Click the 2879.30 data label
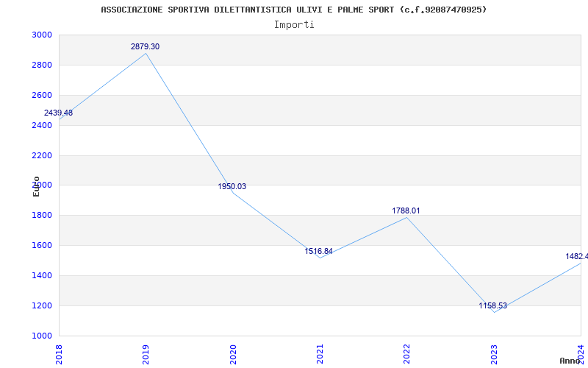The image size is (588, 368). tap(145, 46)
